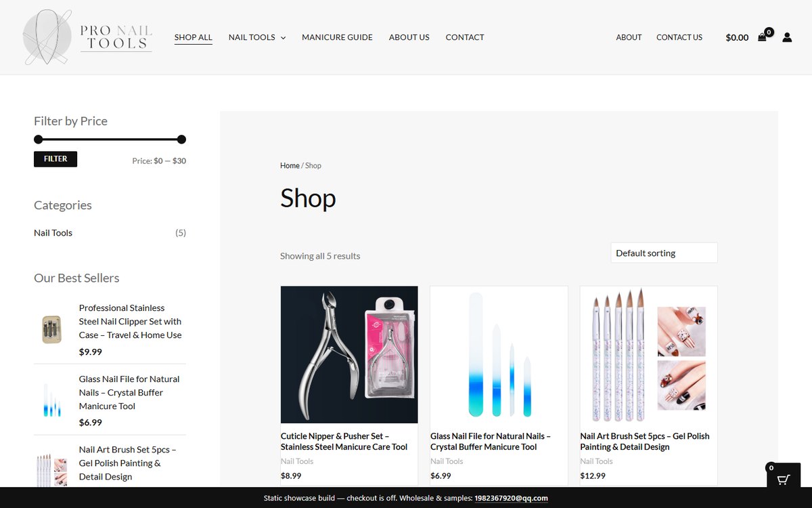Viewport: 812px width, 508px height.
Task: Open the Default sorting dropdown
Action: point(664,253)
